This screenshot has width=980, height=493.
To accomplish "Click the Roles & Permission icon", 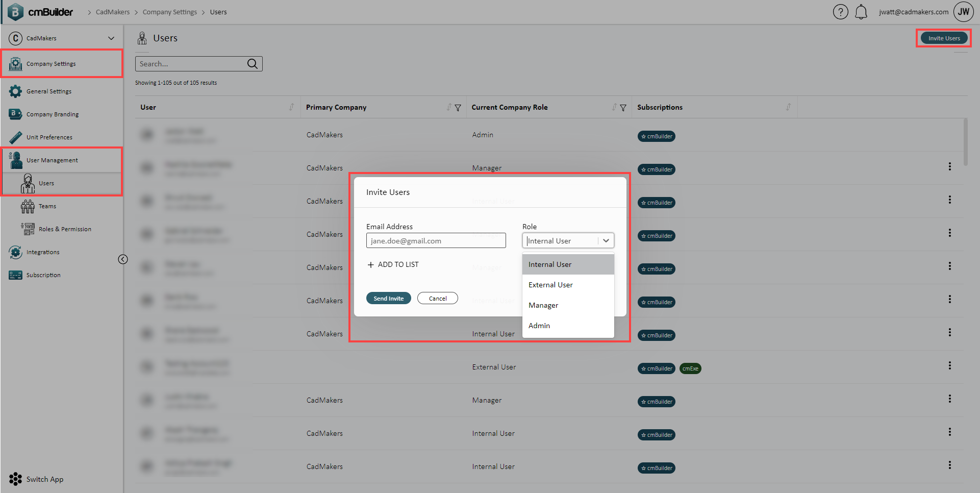I will pos(28,229).
